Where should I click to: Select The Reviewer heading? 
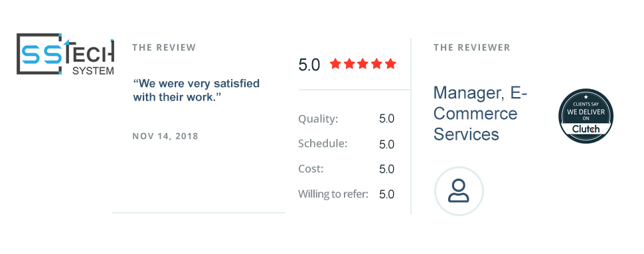tap(471, 48)
